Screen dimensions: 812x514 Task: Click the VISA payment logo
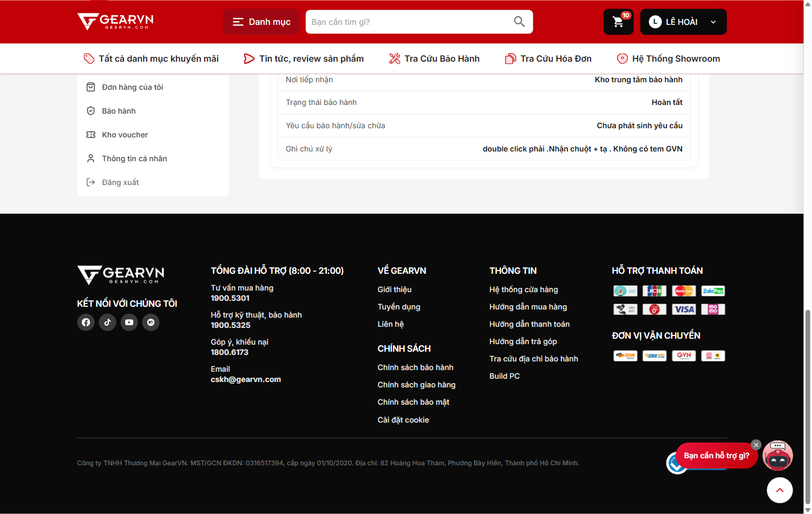point(684,309)
